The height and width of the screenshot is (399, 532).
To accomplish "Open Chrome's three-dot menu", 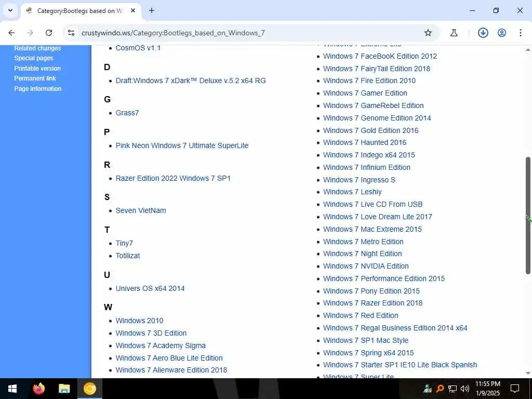I will pyautogui.click(x=521, y=33).
